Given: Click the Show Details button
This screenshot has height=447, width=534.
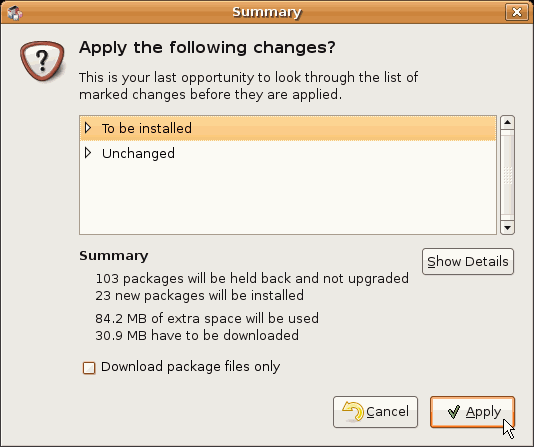Looking at the screenshot, I should (x=468, y=261).
